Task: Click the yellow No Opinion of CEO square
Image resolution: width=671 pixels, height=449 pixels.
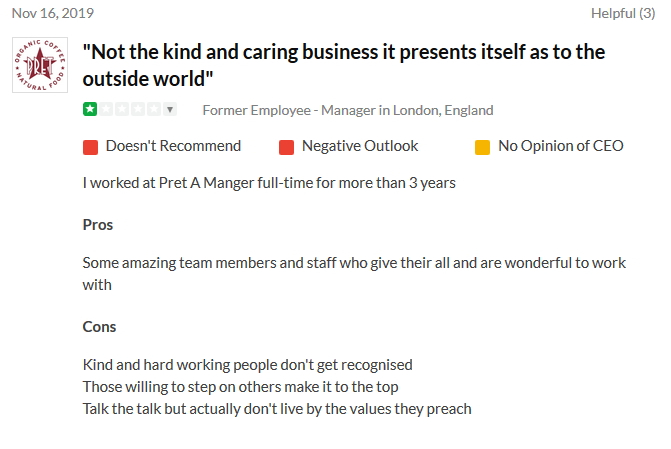Action: (x=483, y=147)
